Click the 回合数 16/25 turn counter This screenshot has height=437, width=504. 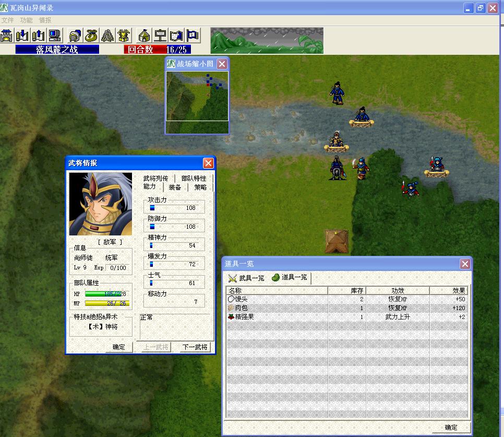click(158, 50)
